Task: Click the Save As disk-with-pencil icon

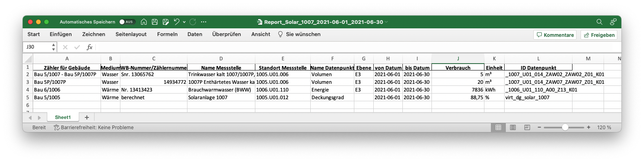Action: [x=166, y=22]
